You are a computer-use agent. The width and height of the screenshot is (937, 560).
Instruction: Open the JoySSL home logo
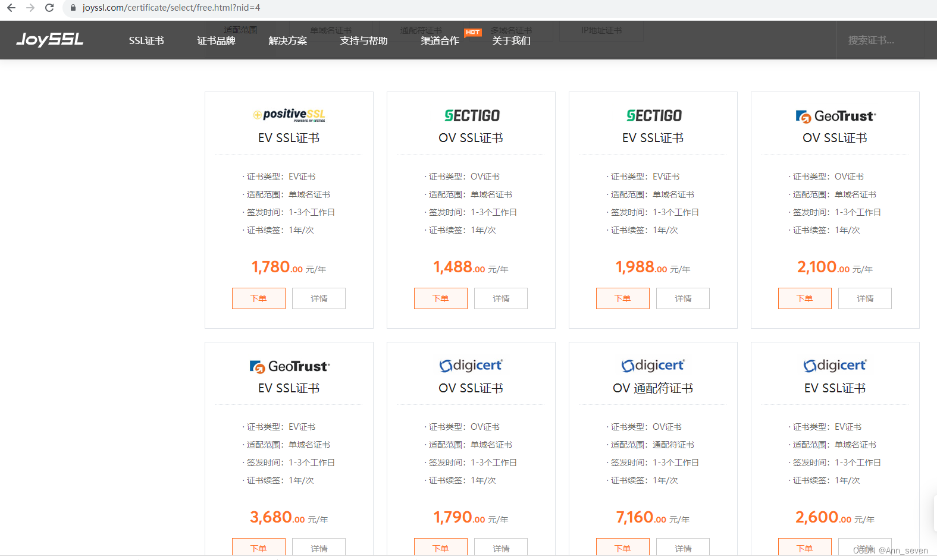coord(49,39)
